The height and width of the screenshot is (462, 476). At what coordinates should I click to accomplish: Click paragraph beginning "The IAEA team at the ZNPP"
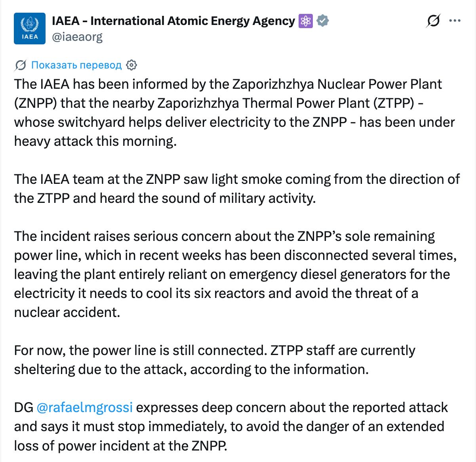coord(237,189)
